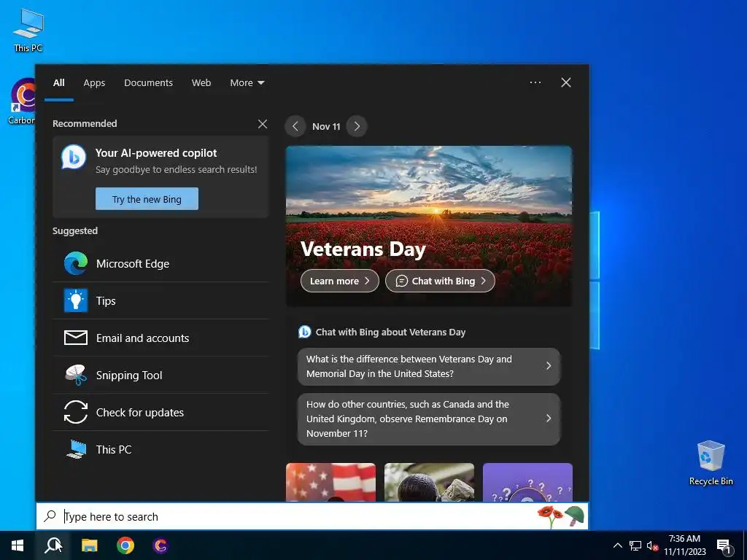Open the Tips app lightbulb icon
Image resolution: width=747 pixels, height=560 pixels.
[76, 300]
